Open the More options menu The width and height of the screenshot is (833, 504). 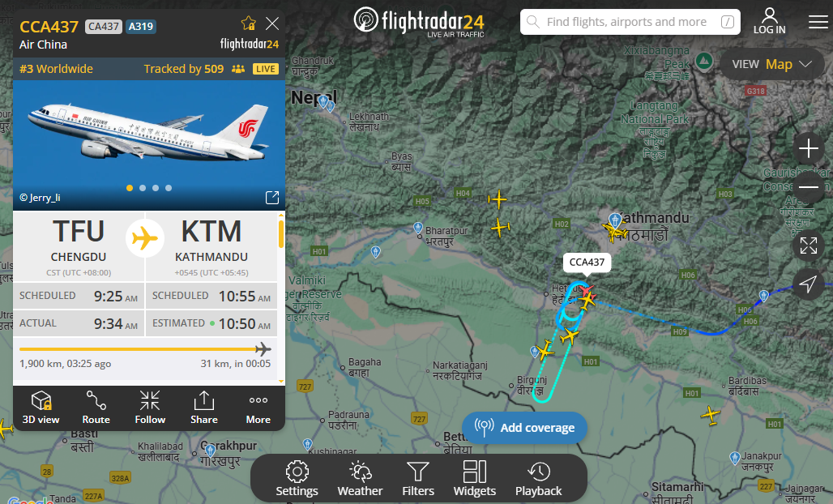click(258, 408)
